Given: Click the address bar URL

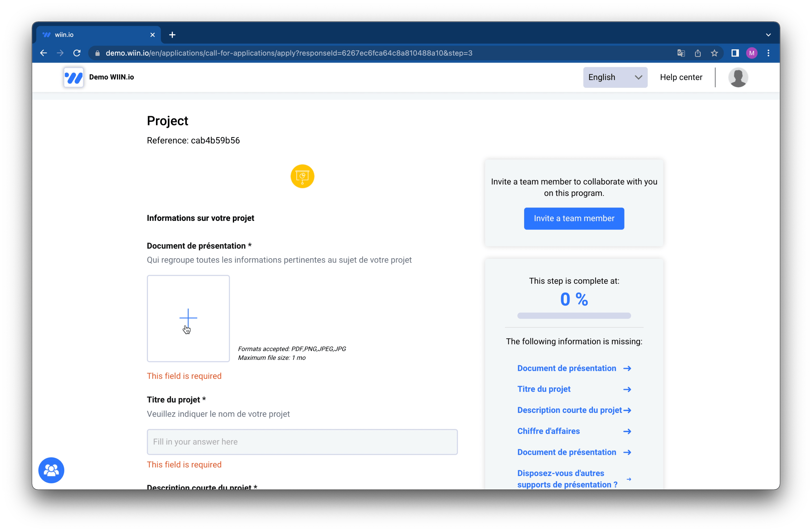Looking at the screenshot, I should pos(289,53).
